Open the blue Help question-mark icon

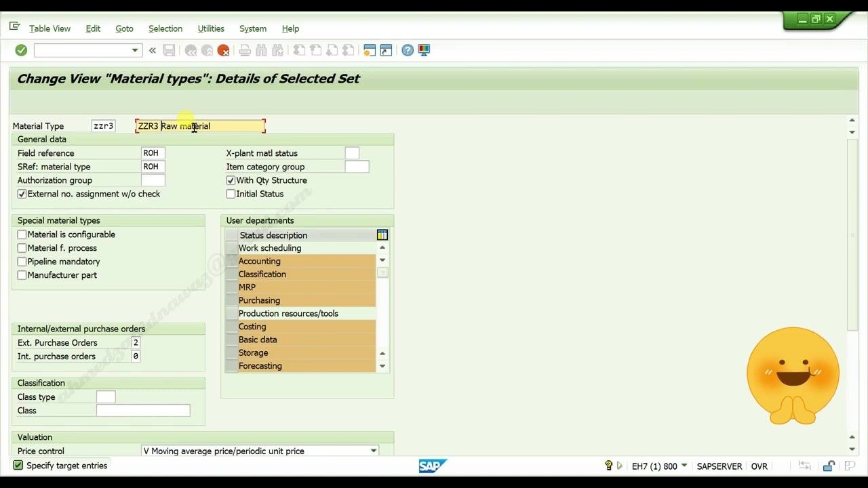click(408, 50)
